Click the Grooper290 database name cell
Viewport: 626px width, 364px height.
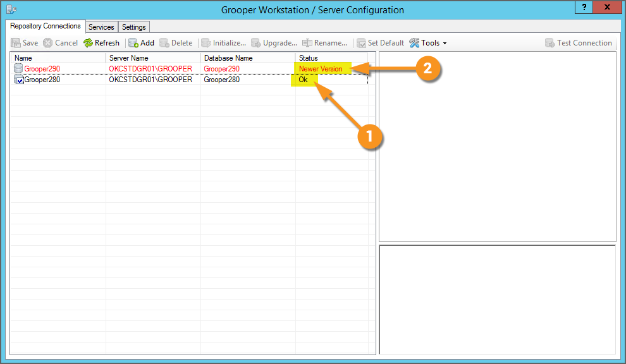click(221, 69)
